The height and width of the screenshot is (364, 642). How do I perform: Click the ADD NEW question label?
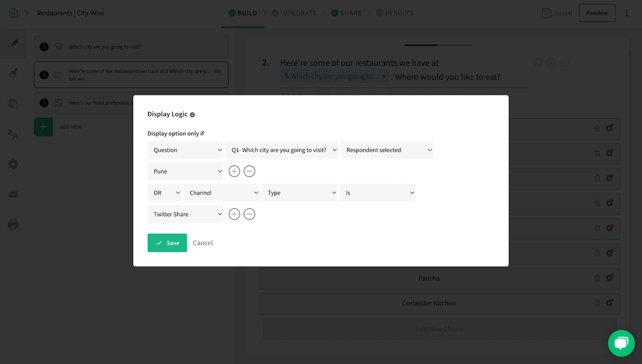pyautogui.click(x=71, y=127)
